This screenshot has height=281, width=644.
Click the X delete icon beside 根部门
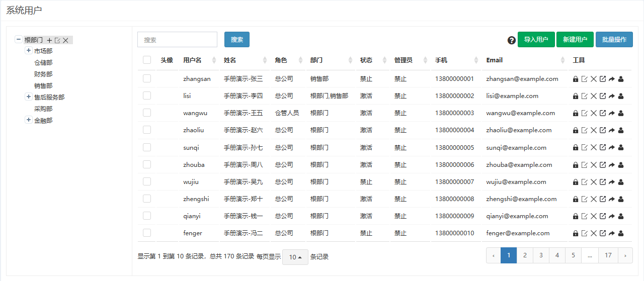(x=65, y=40)
